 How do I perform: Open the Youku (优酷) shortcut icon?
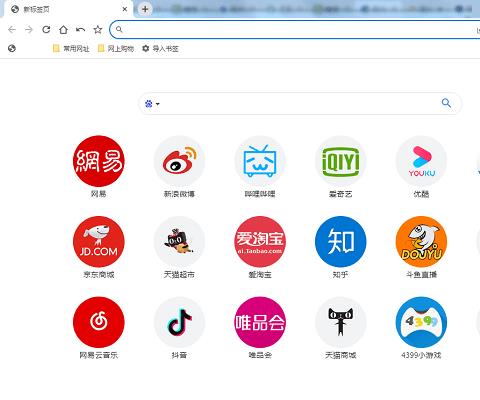pos(421,161)
